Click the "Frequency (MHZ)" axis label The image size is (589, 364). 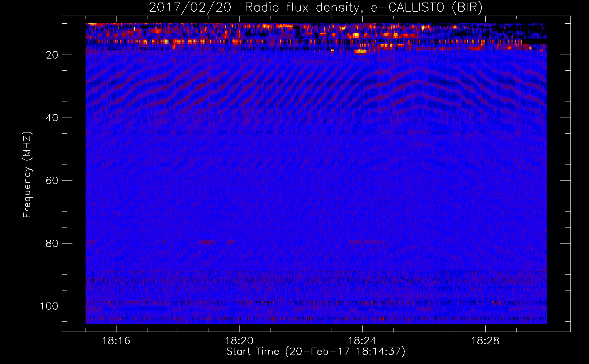(x=27, y=175)
